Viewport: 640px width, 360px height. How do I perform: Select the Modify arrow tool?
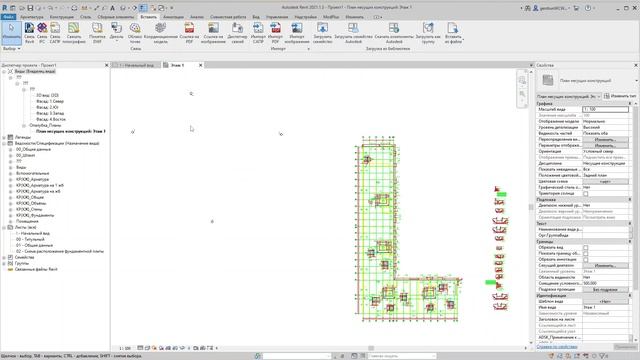pos(11,33)
